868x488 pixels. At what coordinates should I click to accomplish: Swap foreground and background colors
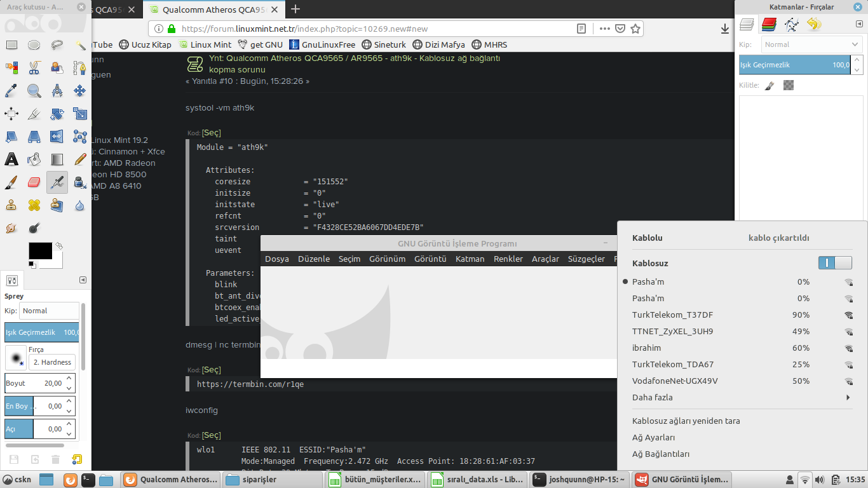click(x=59, y=245)
